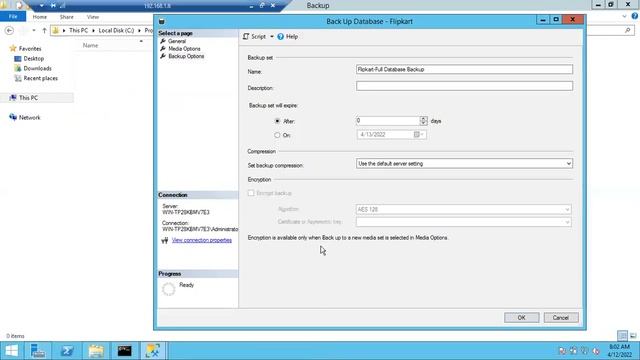Open SQL Server Management Studio taskbar icon
The image size is (640, 360).
(153, 351)
